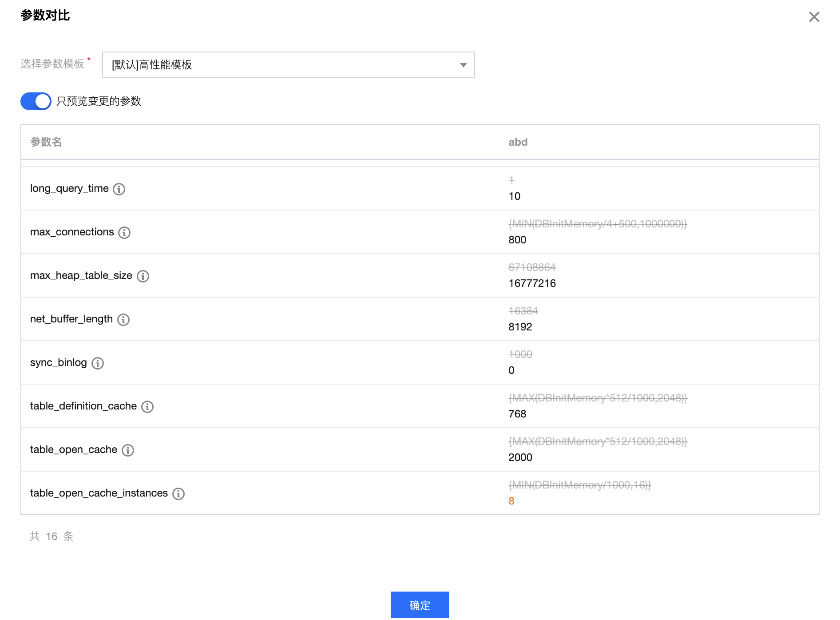Click the dropdown arrow of the template selector

[464, 65]
